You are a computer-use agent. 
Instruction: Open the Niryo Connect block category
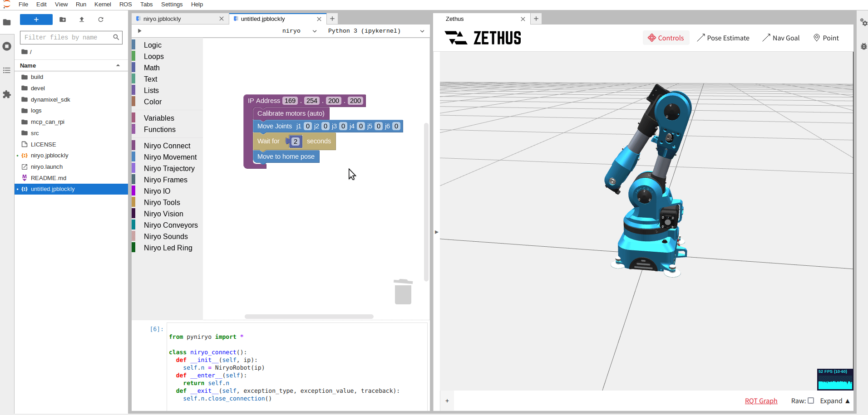pos(167,146)
